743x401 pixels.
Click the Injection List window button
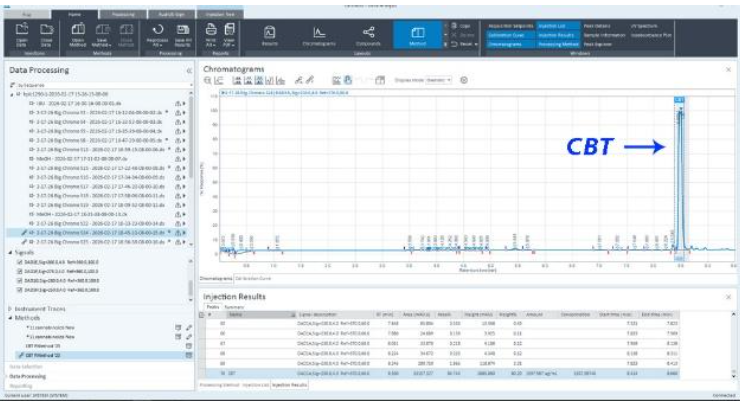[x=552, y=23]
